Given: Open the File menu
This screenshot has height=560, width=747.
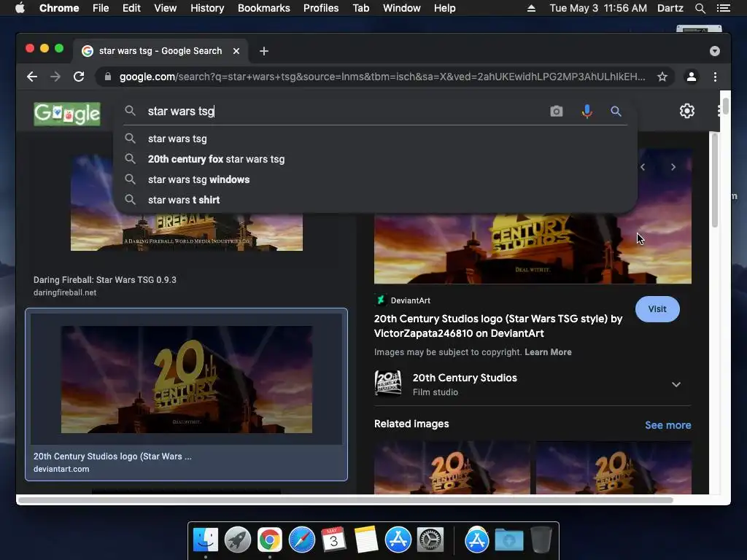Looking at the screenshot, I should [101, 8].
